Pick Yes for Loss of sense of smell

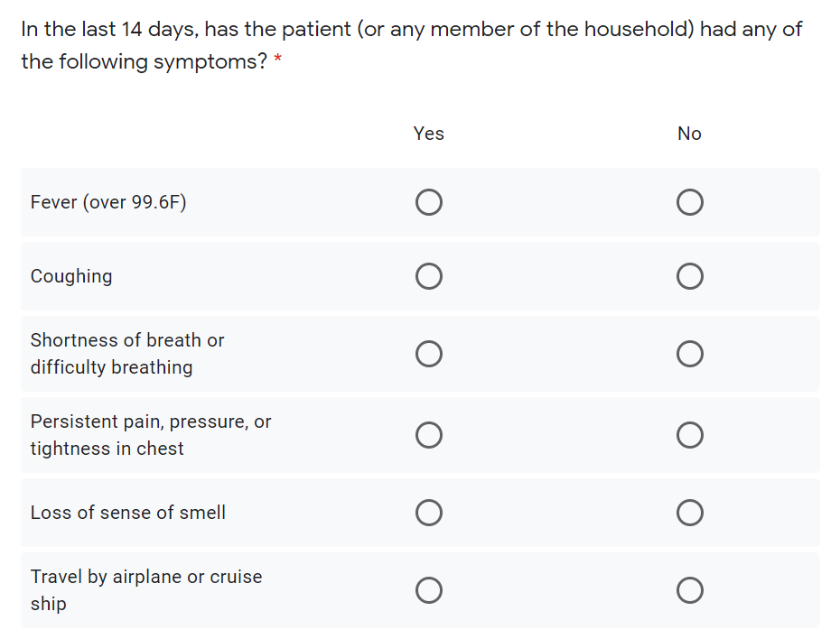click(428, 513)
